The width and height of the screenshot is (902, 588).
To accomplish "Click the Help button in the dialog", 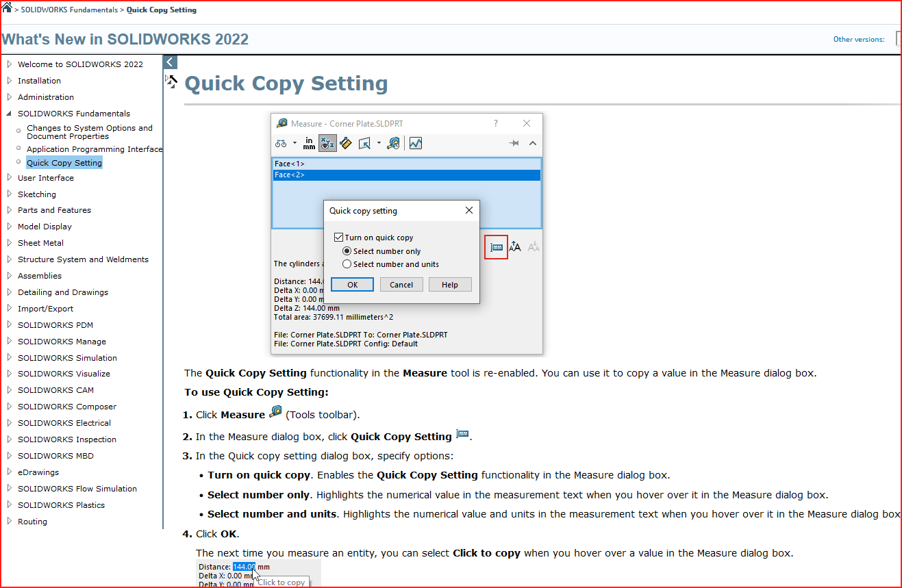I will tap(449, 285).
